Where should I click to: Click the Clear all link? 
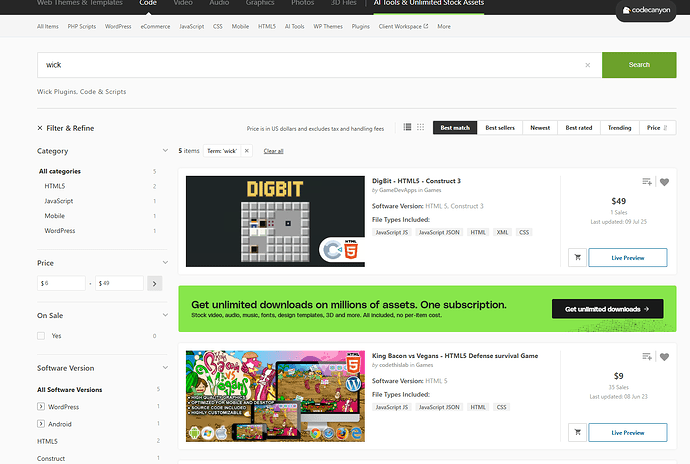coord(273,151)
